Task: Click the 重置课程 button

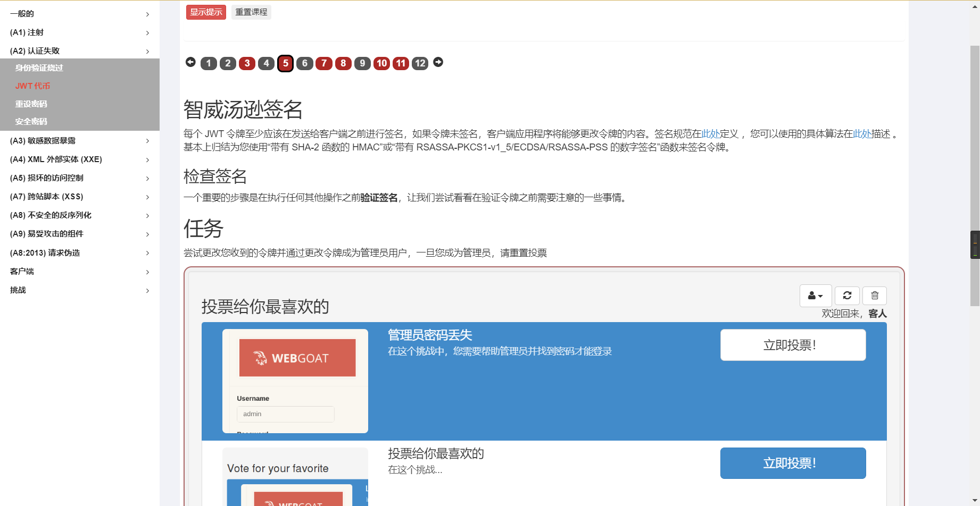Action: pyautogui.click(x=252, y=12)
